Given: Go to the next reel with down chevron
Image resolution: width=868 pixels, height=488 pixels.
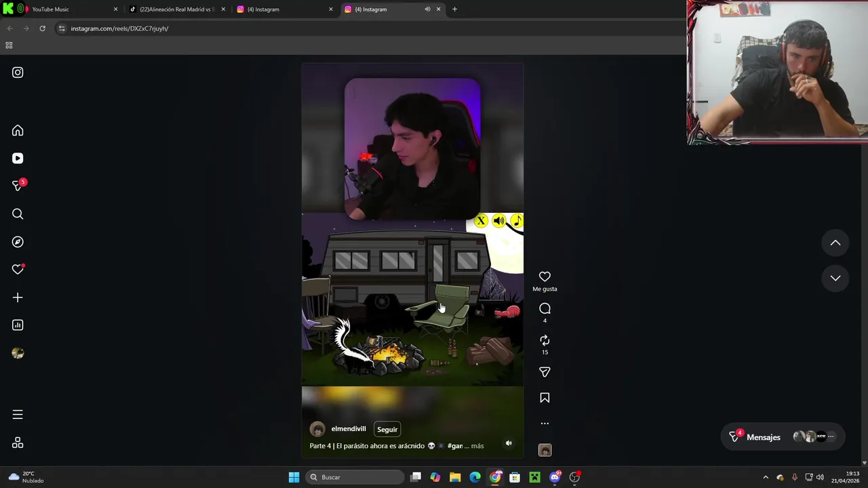Looking at the screenshot, I should point(835,278).
